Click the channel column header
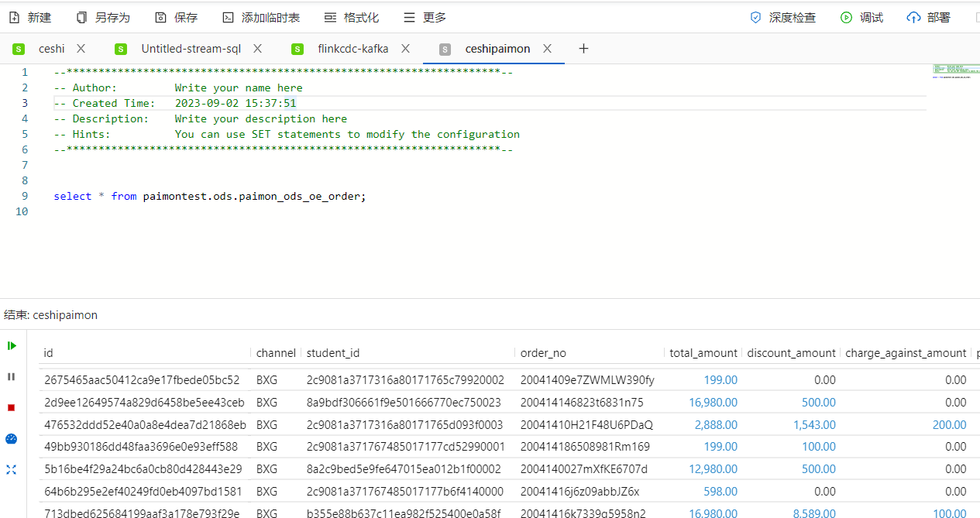 [x=276, y=353]
